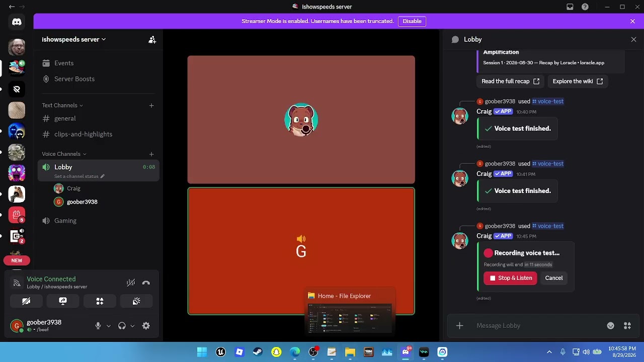Image resolution: width=644 pixels, height=362 pixels.
Task: Open Discord direct messages home icon
Action: point(17,22)
